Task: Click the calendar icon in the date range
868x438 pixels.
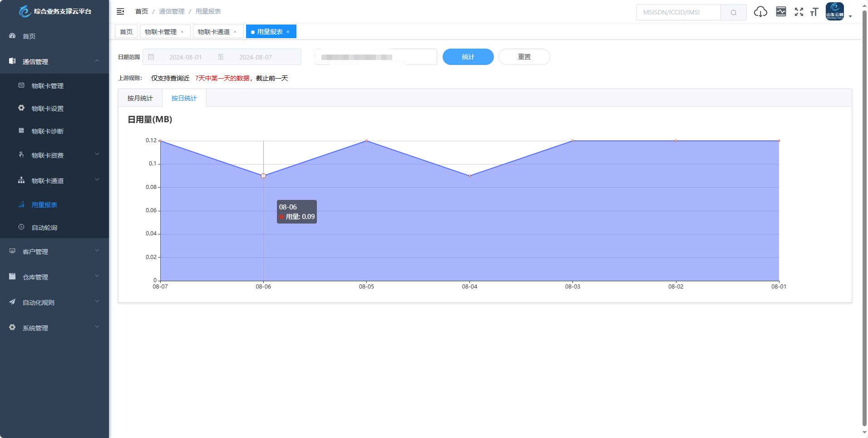Action: click(151, 57)
